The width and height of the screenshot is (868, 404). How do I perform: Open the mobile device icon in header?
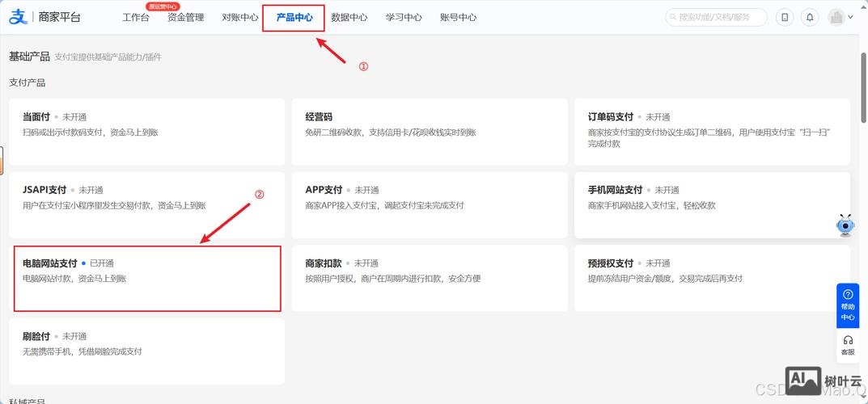click(785, 17)
